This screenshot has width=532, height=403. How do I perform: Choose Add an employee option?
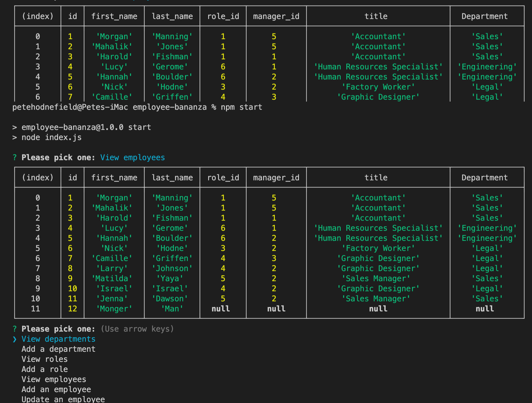click(x=56, y=389)
